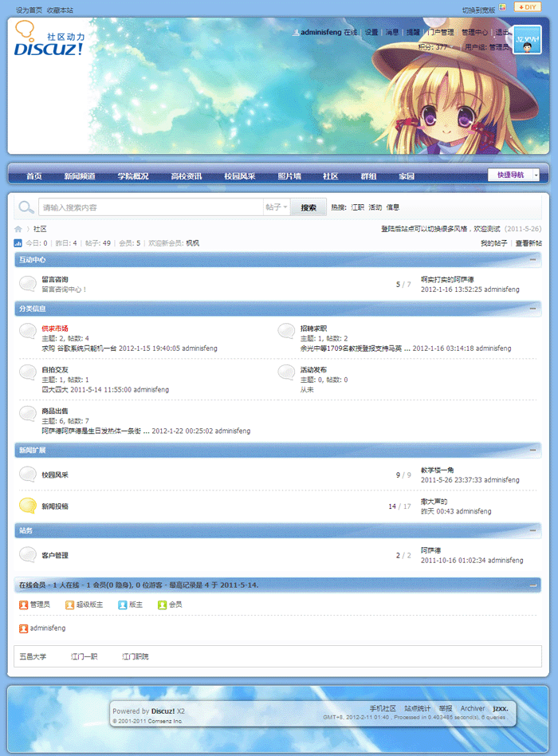
Task: Open the 校园风采 nav tab
Action: click(239, 176)
